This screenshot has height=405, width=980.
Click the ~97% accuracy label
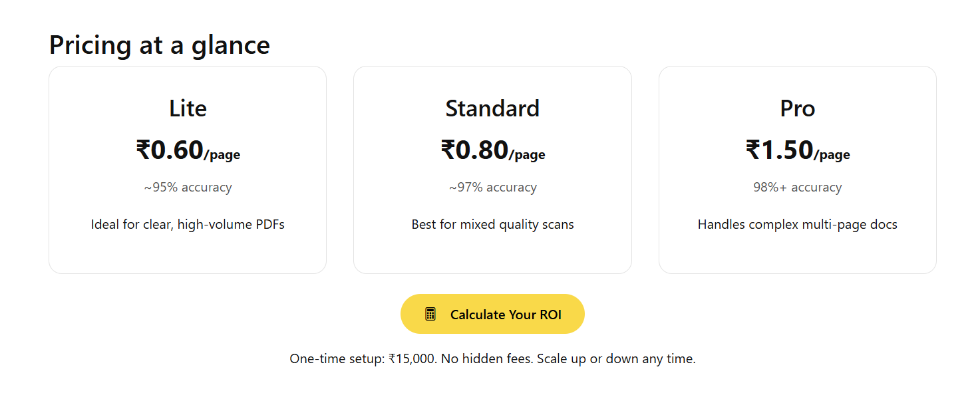tap(492, 188)
